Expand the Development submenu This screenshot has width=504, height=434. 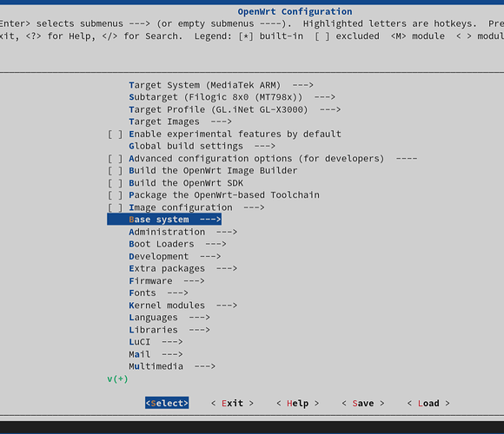click(175, 256)
